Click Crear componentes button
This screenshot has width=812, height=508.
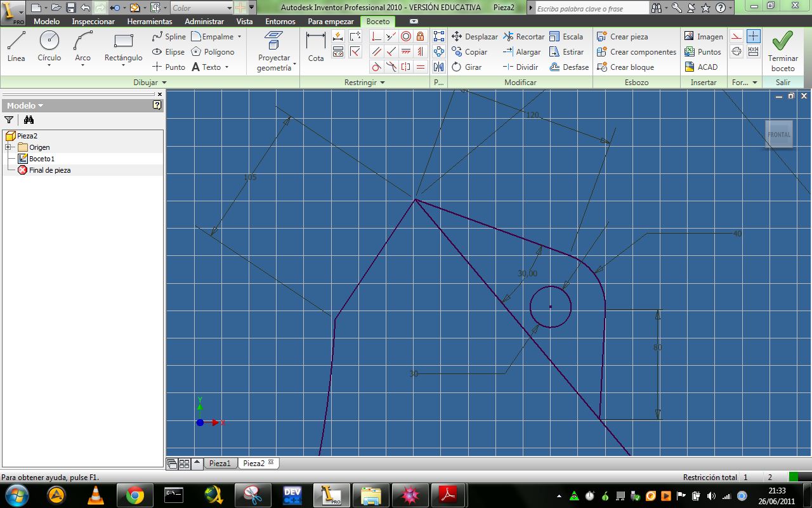click(x=636, y=52)
